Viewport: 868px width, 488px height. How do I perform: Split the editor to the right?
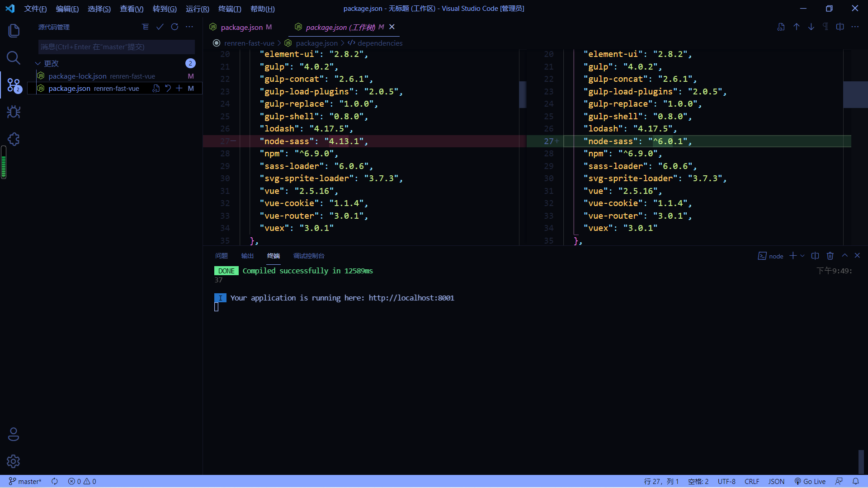840,27
